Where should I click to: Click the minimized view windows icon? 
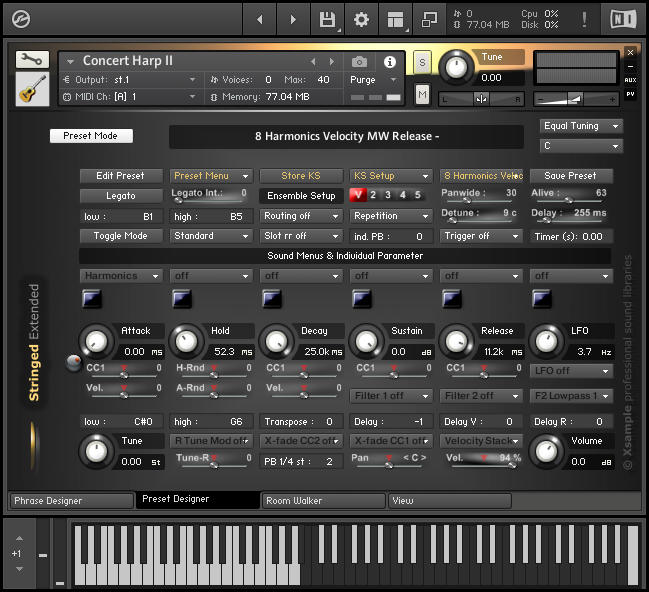pyautogui.click(x=429, y=19)
